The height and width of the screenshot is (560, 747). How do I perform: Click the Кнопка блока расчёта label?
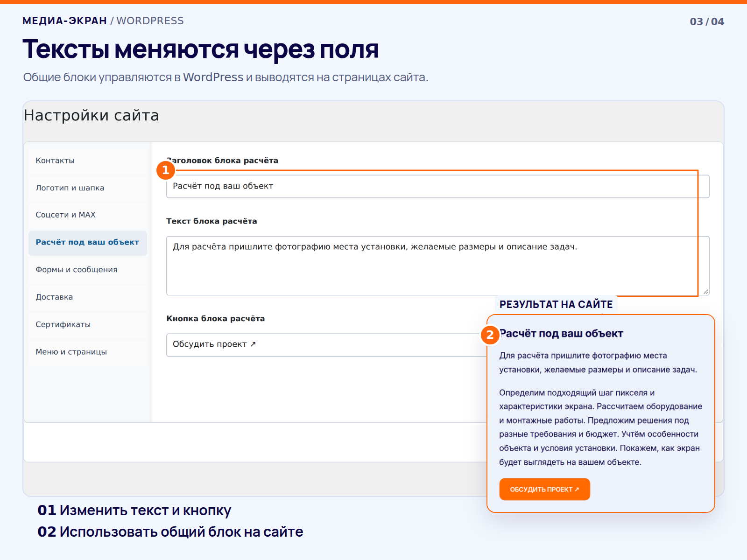tap(216, 319)
